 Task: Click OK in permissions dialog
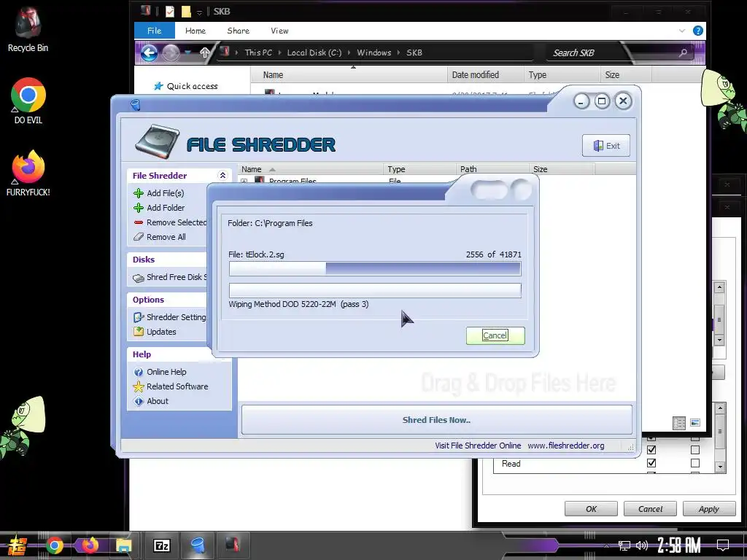(591, 508)
